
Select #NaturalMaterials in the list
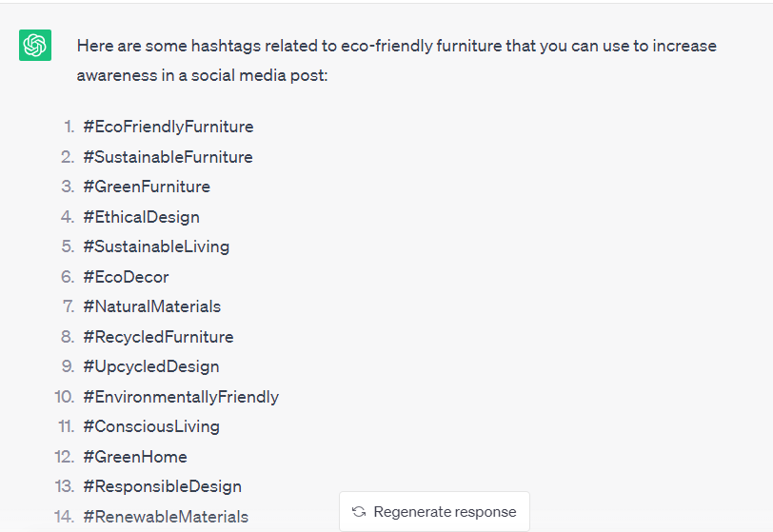(152, 306)
